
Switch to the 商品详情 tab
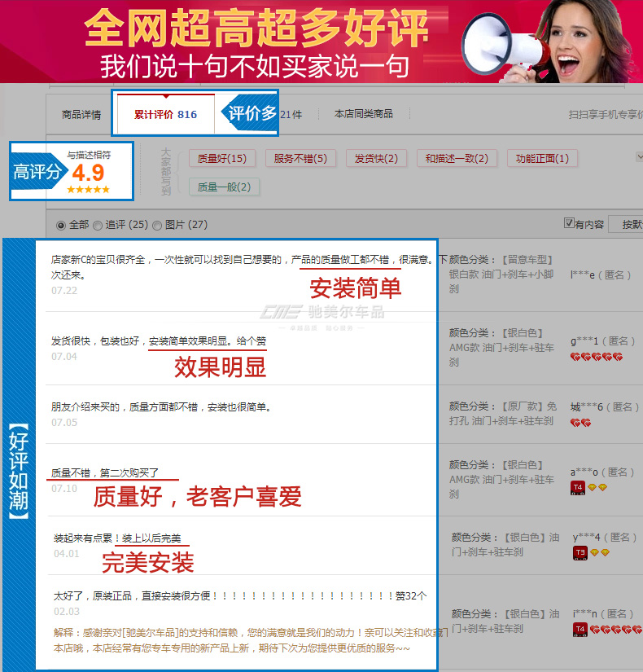[81, 115]
